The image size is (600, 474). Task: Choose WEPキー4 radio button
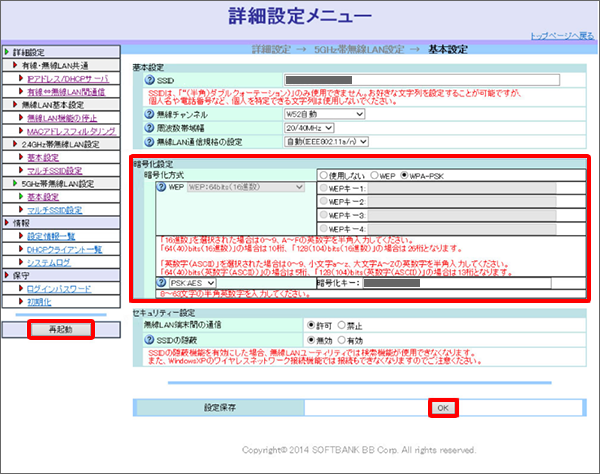point(324,229)
